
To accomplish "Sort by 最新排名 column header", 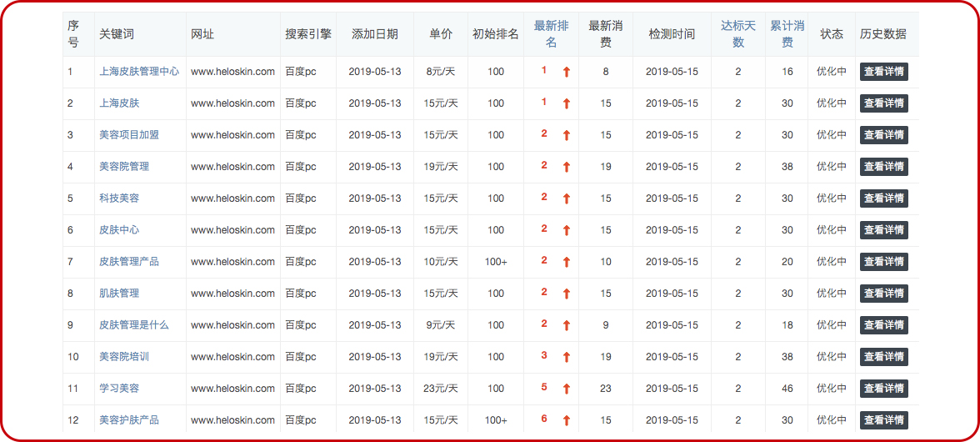I will pyautogui.click(x=551, y=34).
